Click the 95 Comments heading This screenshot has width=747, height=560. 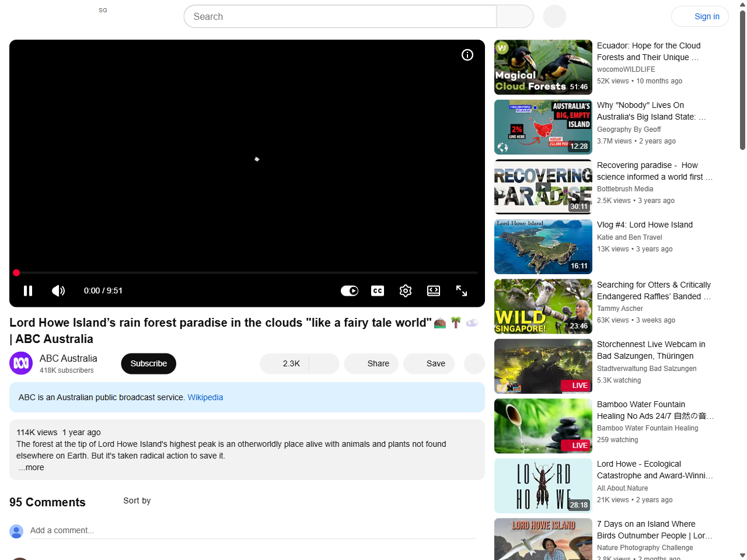pyautogui.click(x=47, y=502)
